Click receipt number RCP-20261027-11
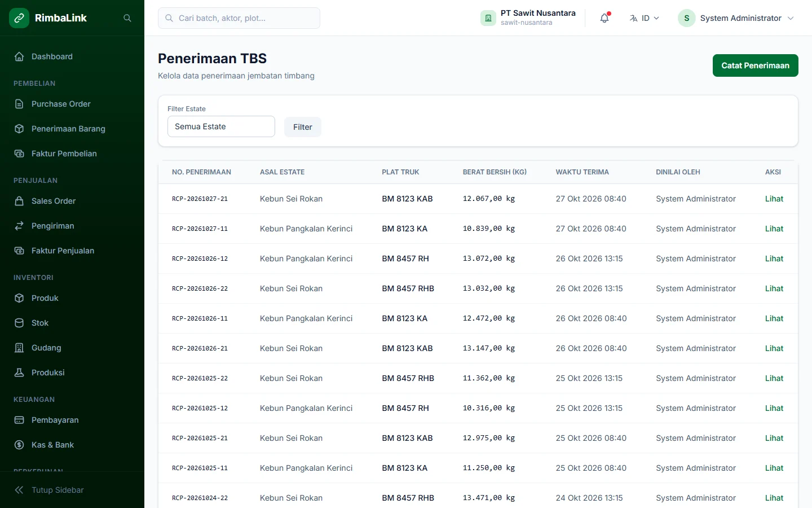This screenshot has height=508, width=812. click(x=200, y=229)
